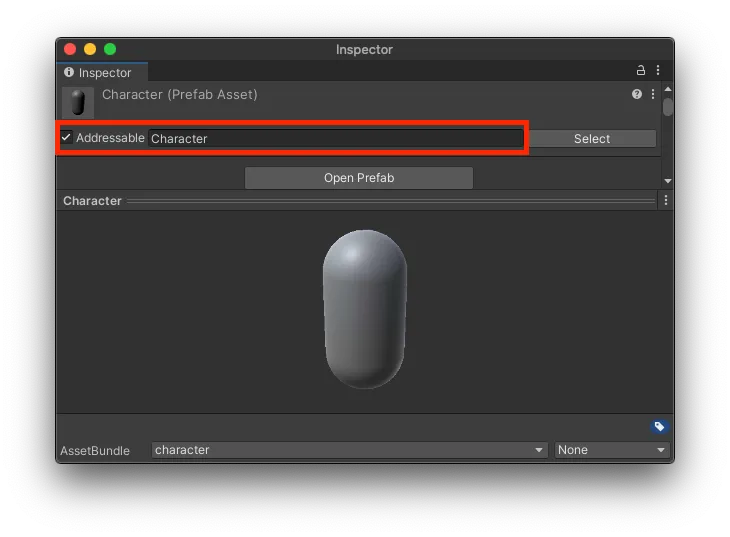Click the Addressable address text field
730x537 pixels.
(335, 139)
